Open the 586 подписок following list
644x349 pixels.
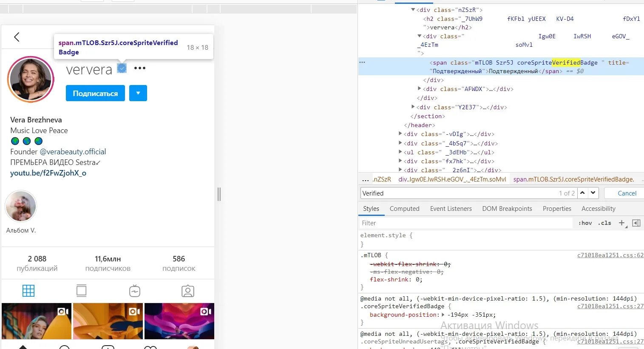pyautogui.click(x=179, y=263)
